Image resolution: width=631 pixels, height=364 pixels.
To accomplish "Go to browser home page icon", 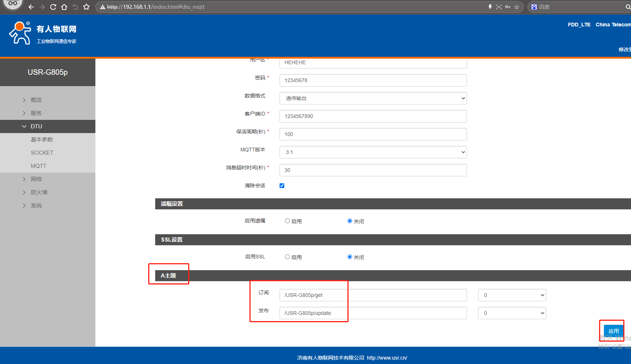I will (x=64, y=7).
